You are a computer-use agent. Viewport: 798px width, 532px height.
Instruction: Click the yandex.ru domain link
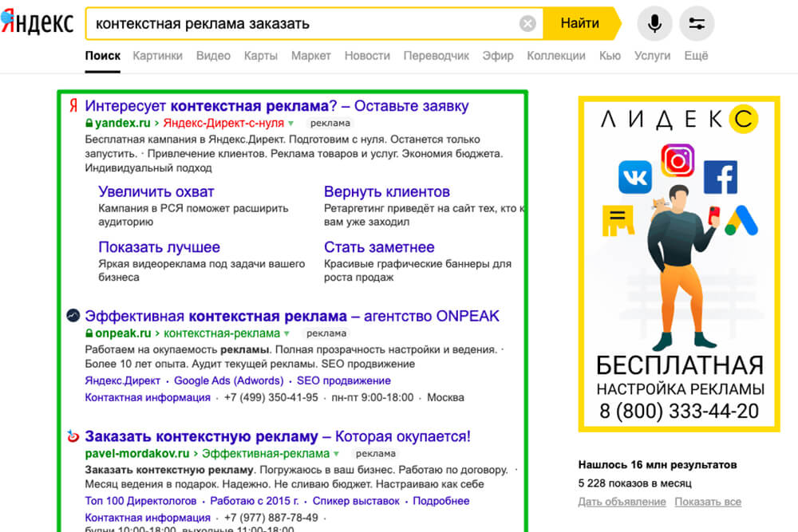click(x=123, y=123)
